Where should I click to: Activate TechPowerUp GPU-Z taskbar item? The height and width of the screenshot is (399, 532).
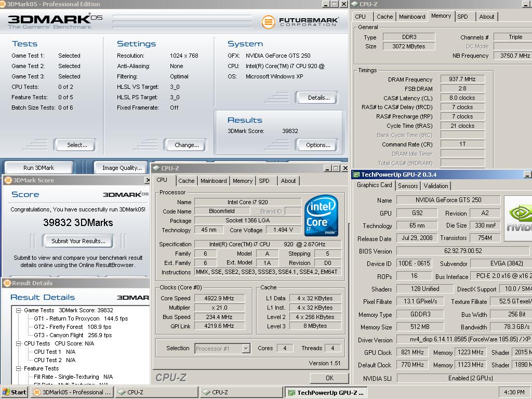(x=326, y=392)
